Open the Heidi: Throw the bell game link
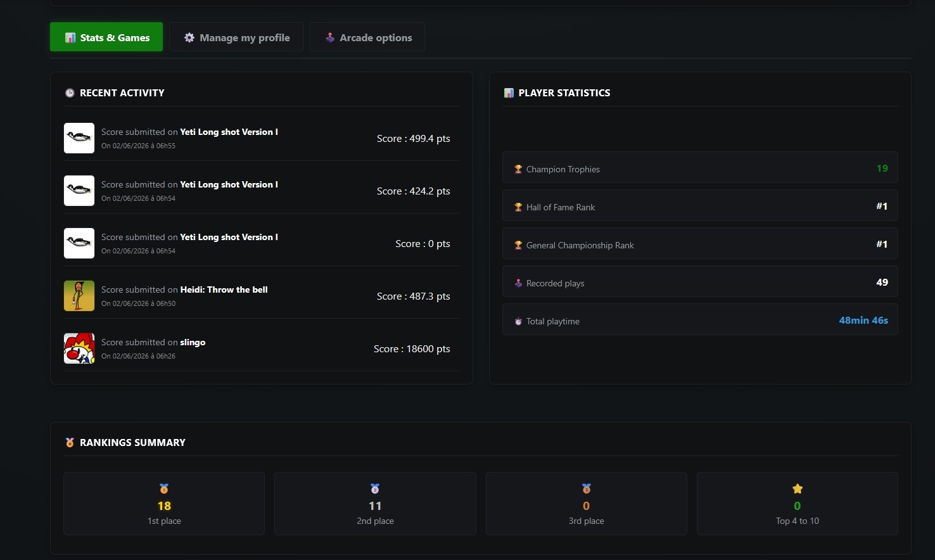935x560 pixels. 224,290
